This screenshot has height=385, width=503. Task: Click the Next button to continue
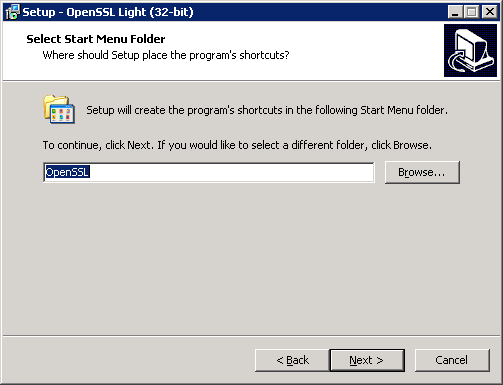tap(367, 360)
